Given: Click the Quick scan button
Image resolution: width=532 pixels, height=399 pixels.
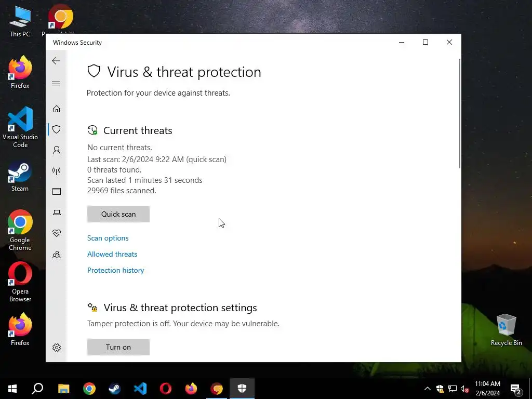Looking at the screenshot, I should [118, 214].
